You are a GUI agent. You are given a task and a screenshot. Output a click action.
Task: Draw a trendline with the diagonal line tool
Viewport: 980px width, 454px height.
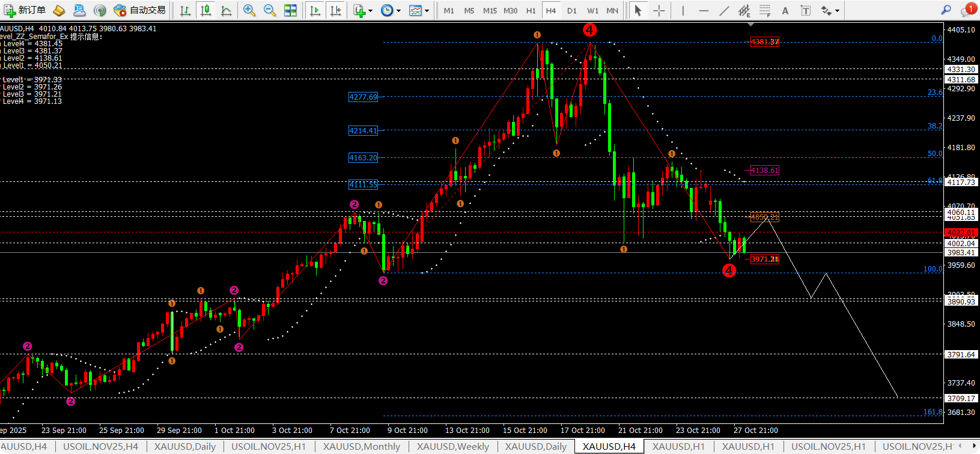725,10
